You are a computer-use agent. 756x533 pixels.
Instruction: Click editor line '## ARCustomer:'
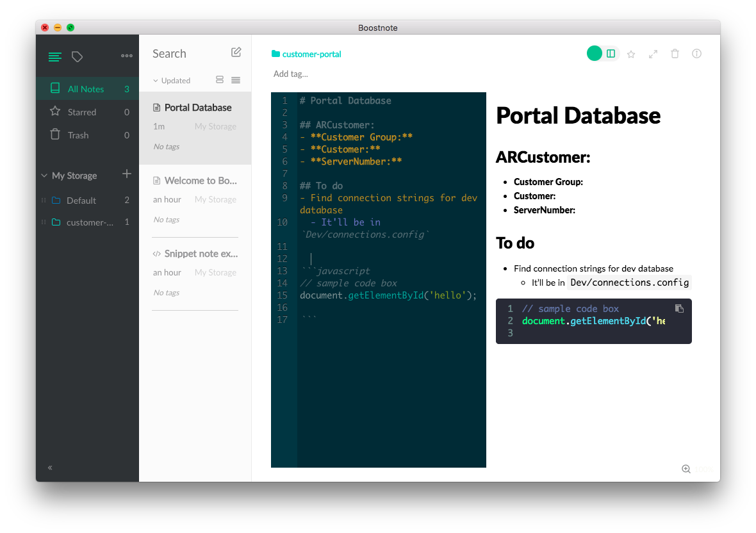point(337,125)
